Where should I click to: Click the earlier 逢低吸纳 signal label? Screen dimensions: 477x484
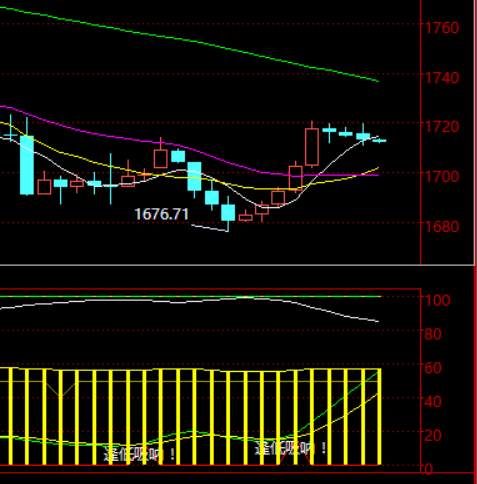[139, 454]
